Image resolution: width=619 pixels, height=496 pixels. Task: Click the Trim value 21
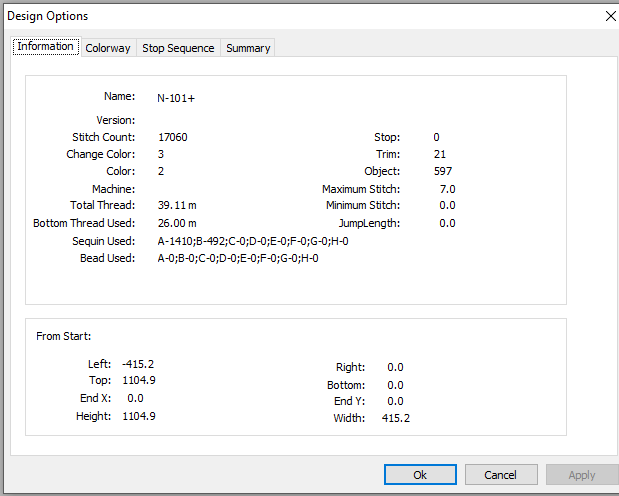(439, 154)
